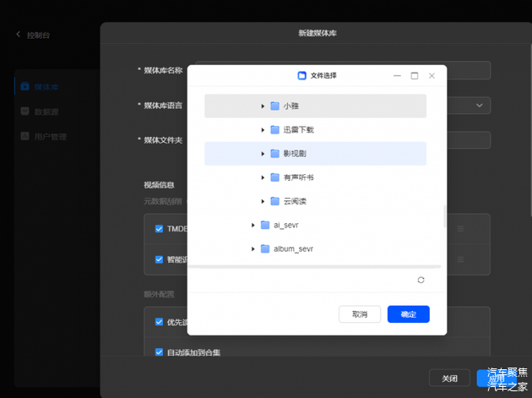The width and height of the screenshot is (532, 398).
Task: Click the 媒体库 sidebar icon
Action: click(25, 86)
